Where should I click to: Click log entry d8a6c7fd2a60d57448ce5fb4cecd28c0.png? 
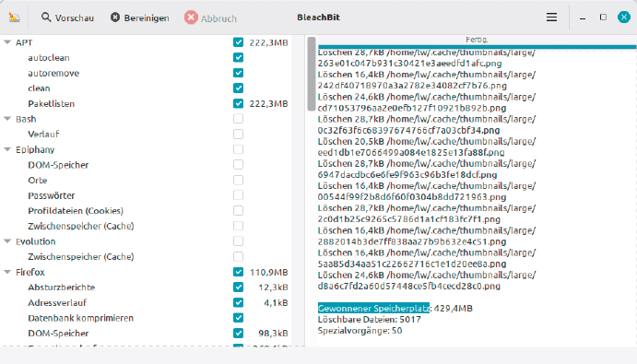coord(408,286)
